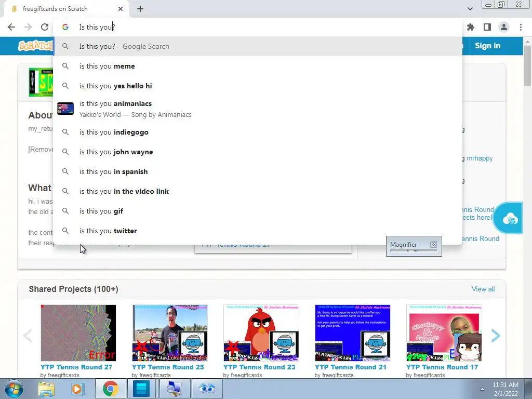
Task: Open the Extensions puzzle icon
Action: pyautogui.click(x=471, y=27)
